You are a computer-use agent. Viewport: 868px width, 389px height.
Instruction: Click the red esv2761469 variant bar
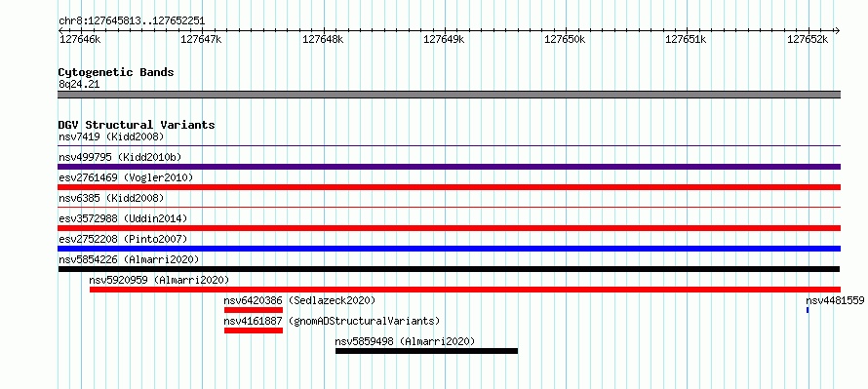pyautogui.click(x=449, y=187)
